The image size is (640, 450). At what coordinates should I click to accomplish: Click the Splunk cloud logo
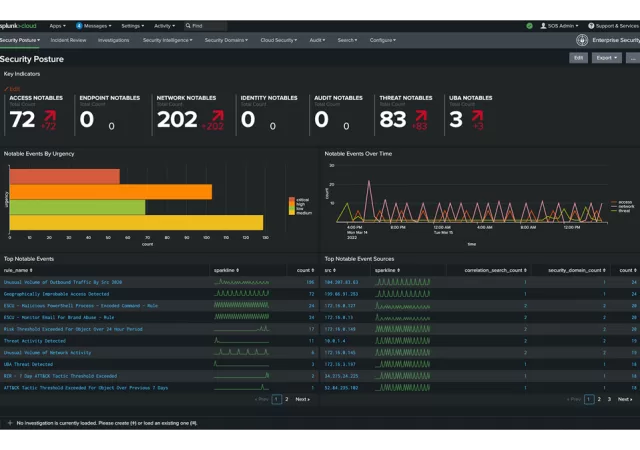(19, 25)
